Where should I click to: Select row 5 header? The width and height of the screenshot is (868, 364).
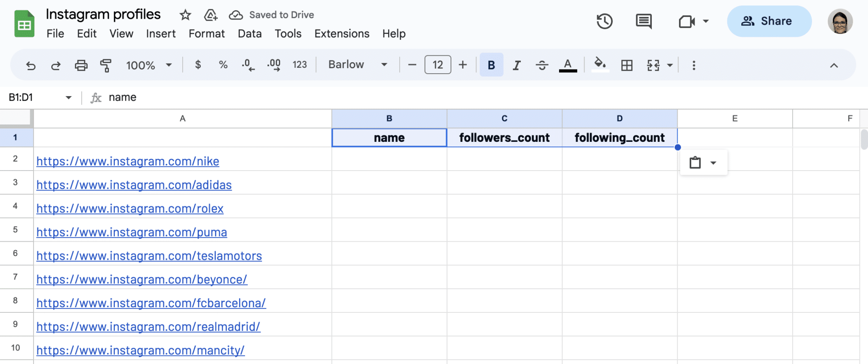tap(16, 230)
